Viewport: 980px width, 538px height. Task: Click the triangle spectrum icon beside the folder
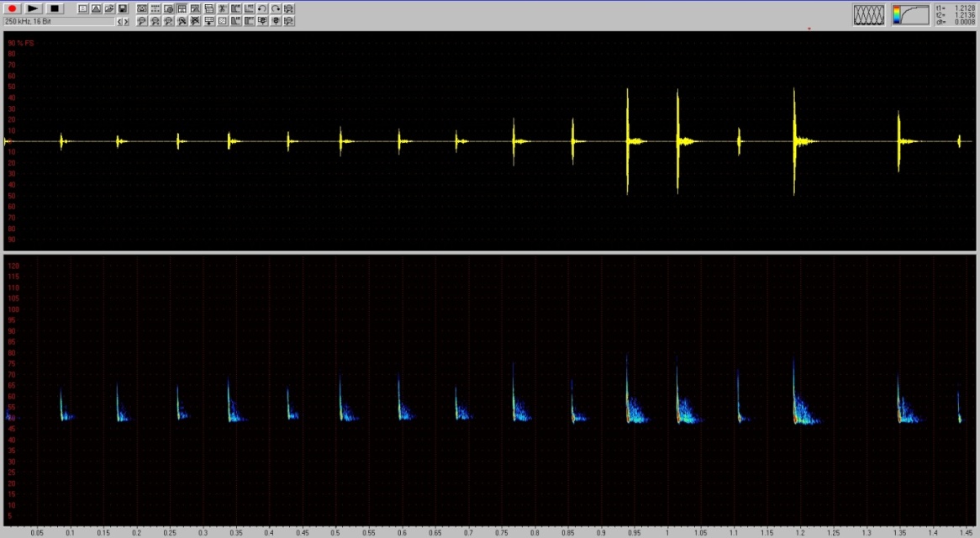pos(96,8)
